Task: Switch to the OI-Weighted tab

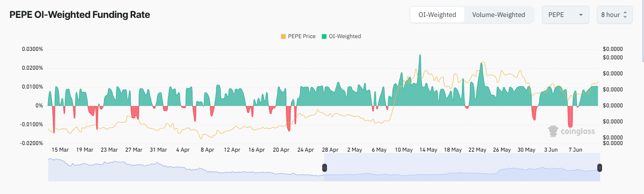Action: coord(437,15)
